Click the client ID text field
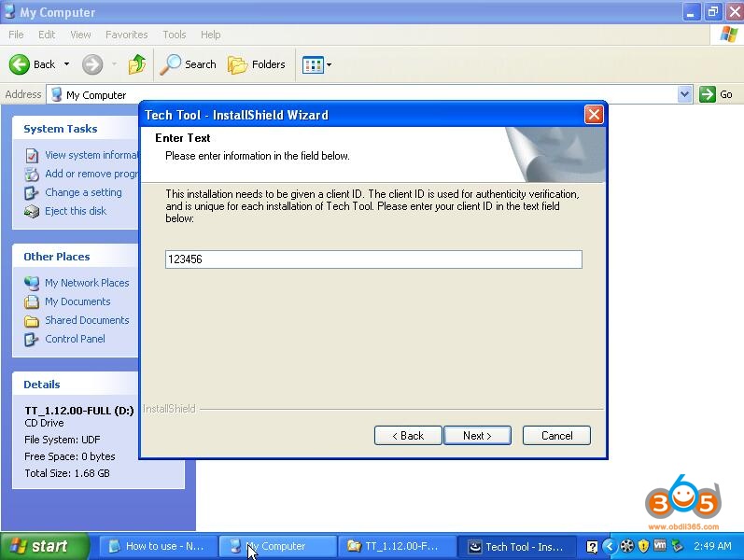The image size is (744, 560). [x=373, y=259]
